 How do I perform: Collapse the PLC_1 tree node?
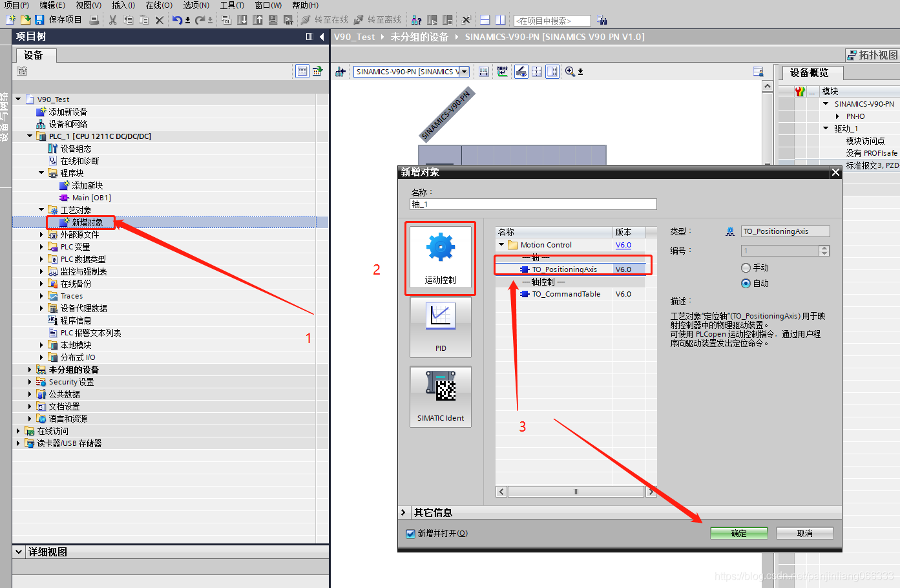30,136
